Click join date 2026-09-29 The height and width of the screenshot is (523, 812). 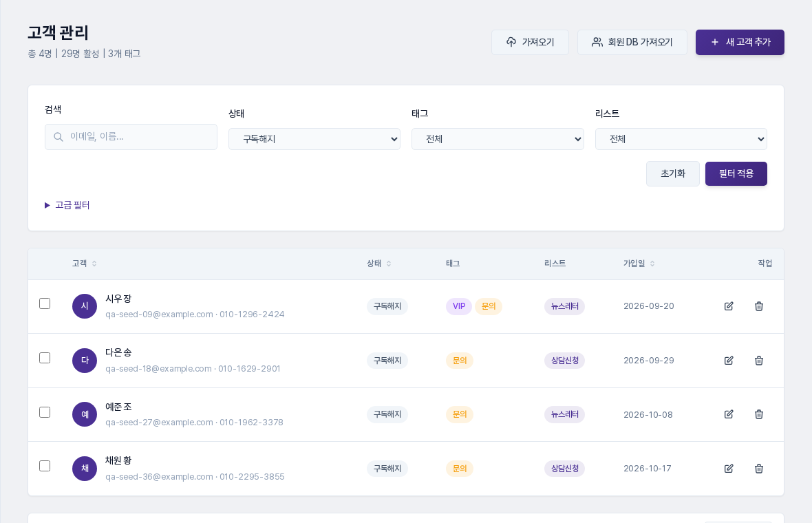pos(649,361)
